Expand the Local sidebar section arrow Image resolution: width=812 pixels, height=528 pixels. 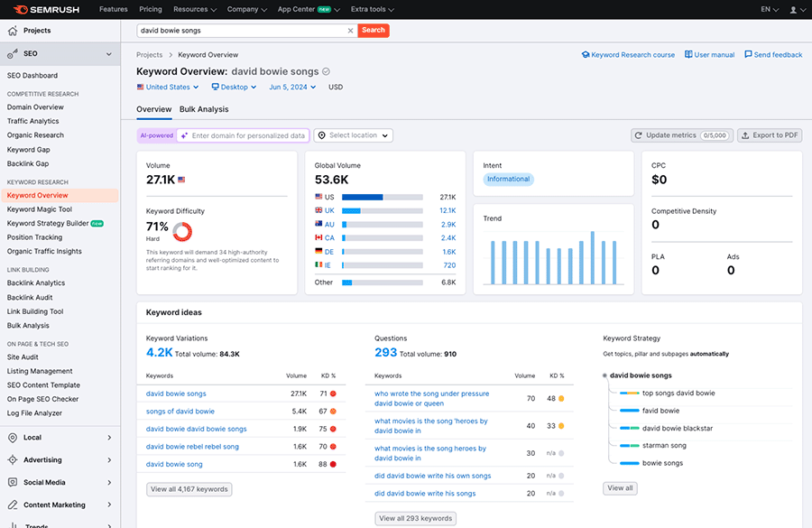click(x=109, y=438)
